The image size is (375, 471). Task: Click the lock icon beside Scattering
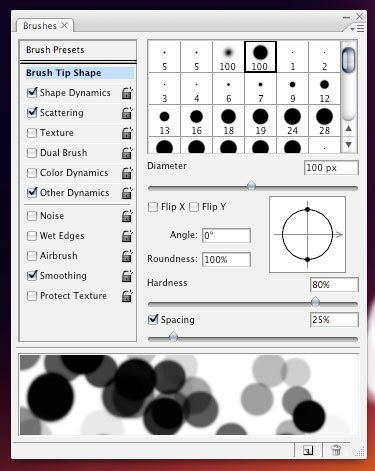point(127,113)
